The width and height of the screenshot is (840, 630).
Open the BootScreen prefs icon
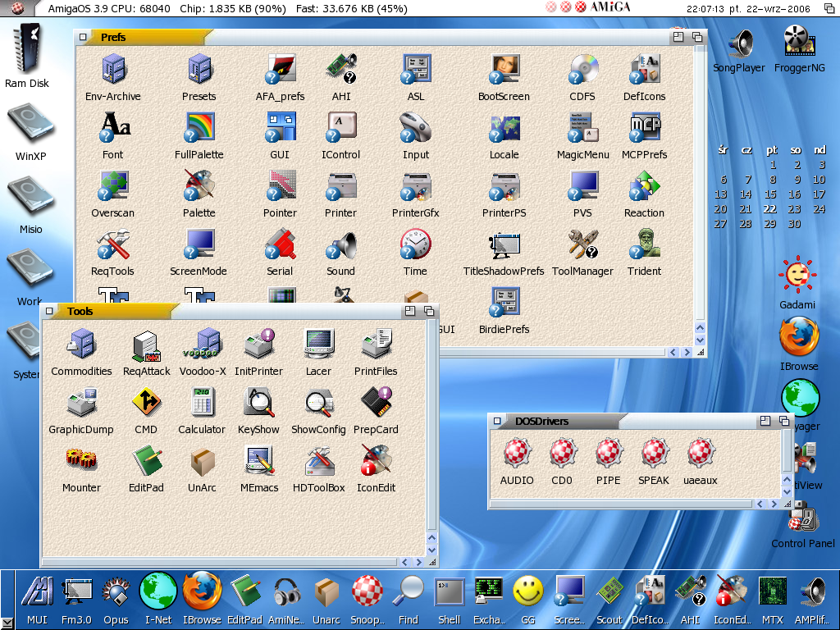[504, 69]
